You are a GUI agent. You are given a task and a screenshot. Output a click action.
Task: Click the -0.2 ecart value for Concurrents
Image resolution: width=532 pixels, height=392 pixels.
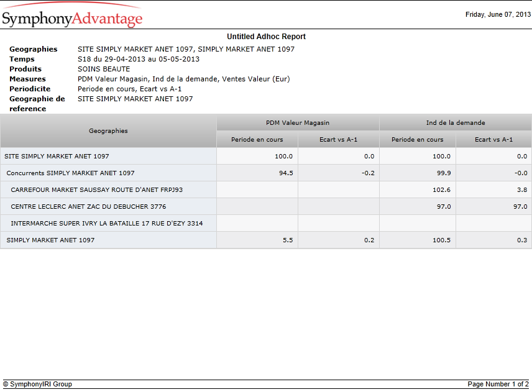[x=368, y=173]
